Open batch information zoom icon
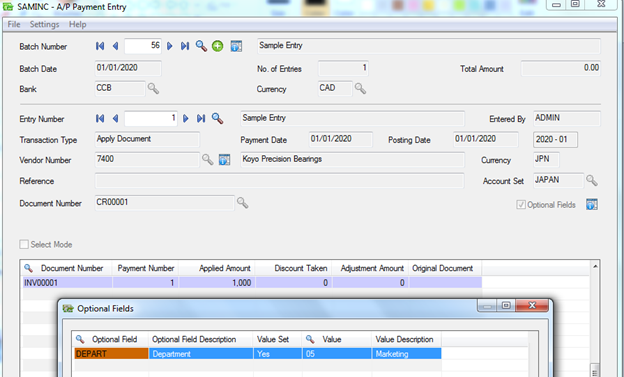624x377 pixels. tap(236, 46)
